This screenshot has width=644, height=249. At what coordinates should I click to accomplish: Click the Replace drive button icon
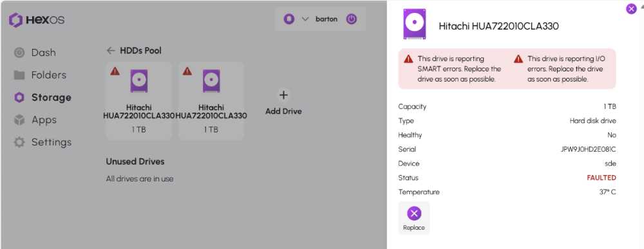coord(414,214)
